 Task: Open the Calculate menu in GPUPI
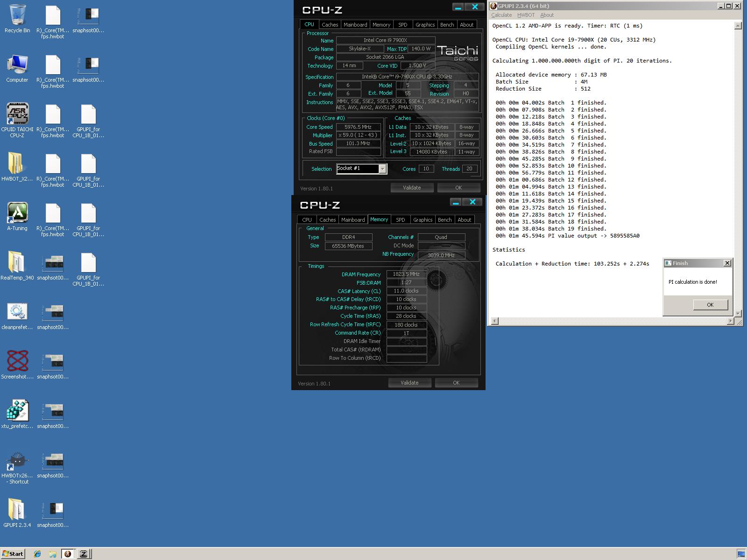click(x=501, y=15)
